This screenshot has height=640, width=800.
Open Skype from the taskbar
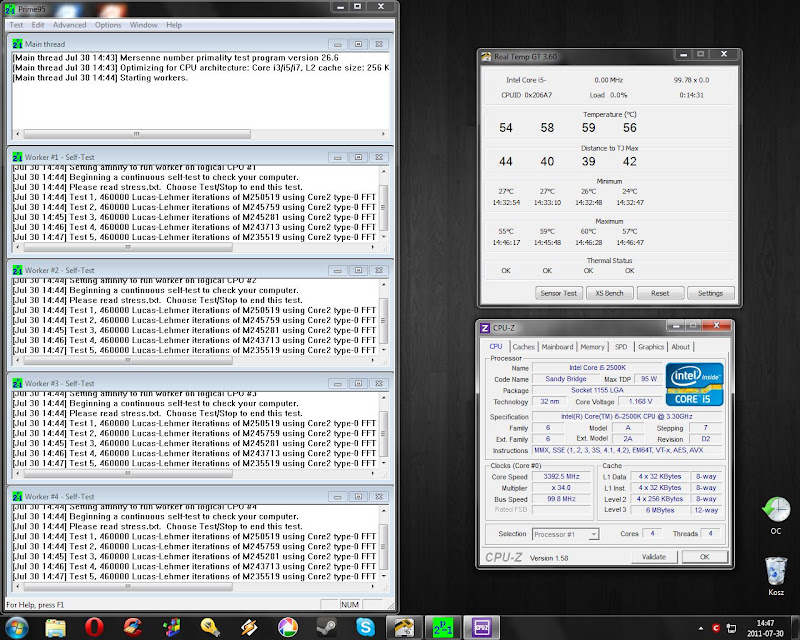365,627
